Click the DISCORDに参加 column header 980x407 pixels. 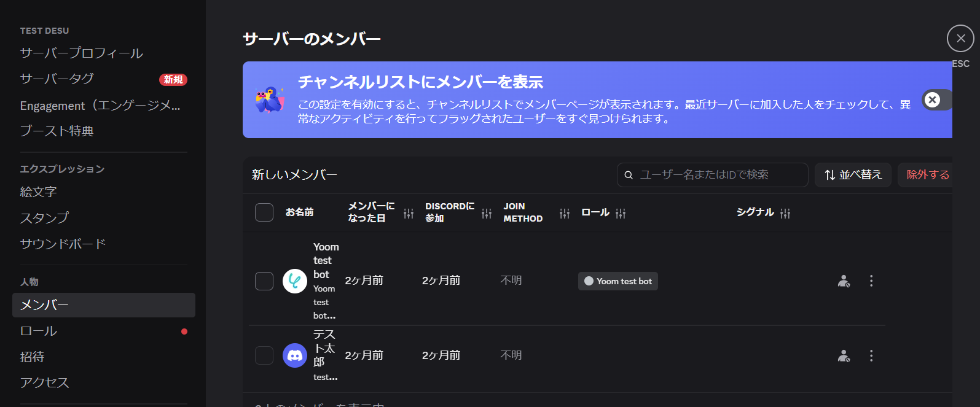(x=450, y=212)
